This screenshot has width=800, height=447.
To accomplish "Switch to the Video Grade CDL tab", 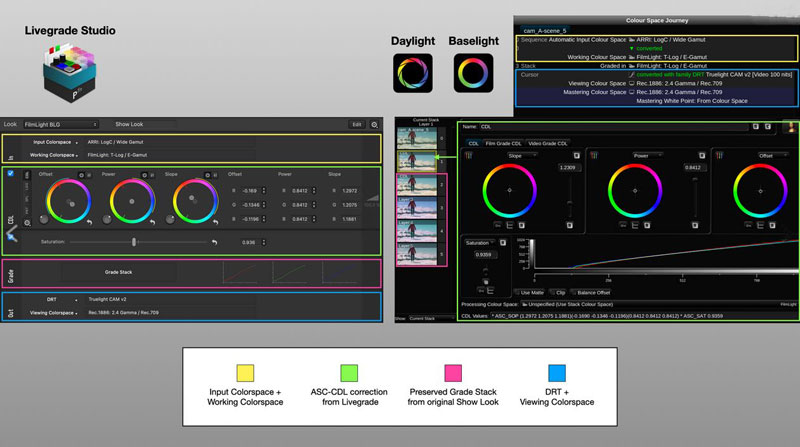I will pos(547,143).
